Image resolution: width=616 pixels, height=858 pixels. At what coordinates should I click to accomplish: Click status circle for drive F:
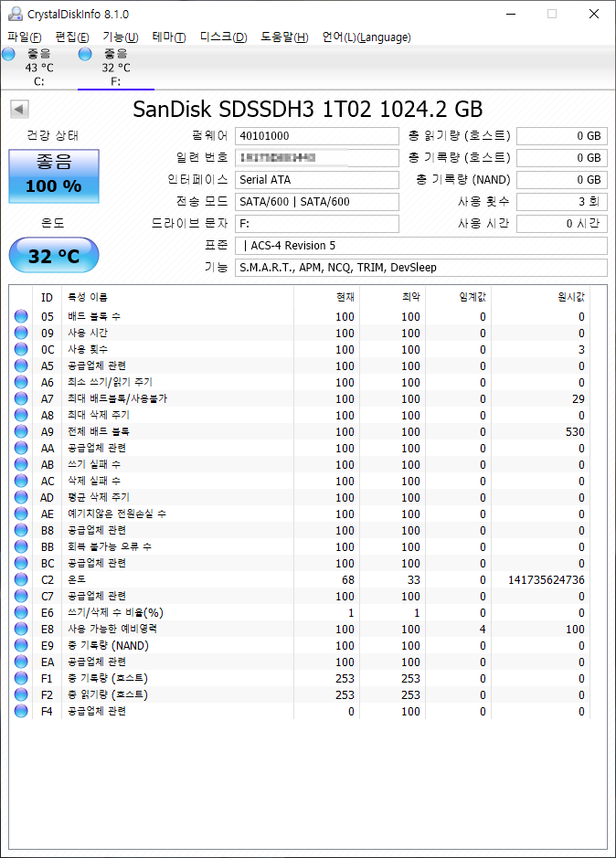(x=85, y=54)
